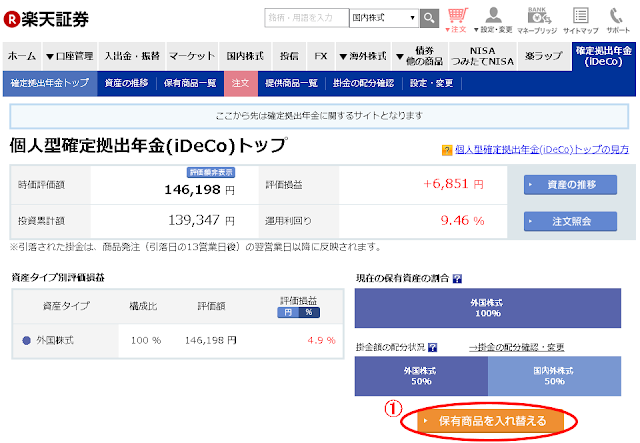
Task: Select the 確定拠出年金(iDeCo) tab
Action: click(604, 56)
